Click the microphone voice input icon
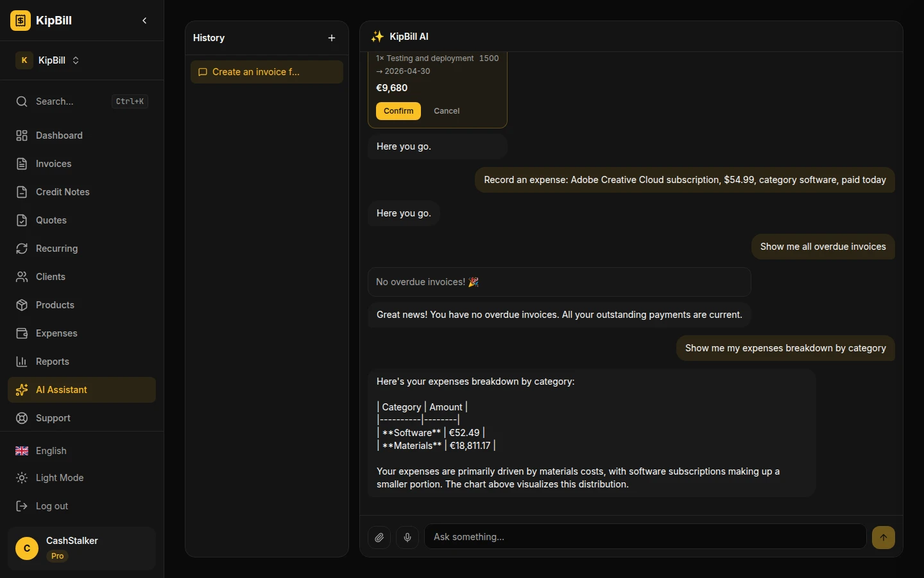The image size is (924, 578). pyautogui.click(x=407, y=538)
